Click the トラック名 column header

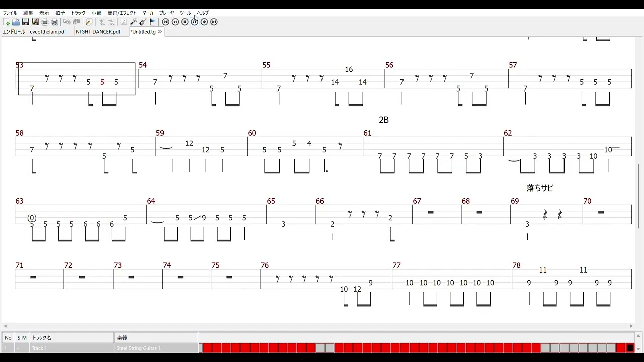click(72, 338)
